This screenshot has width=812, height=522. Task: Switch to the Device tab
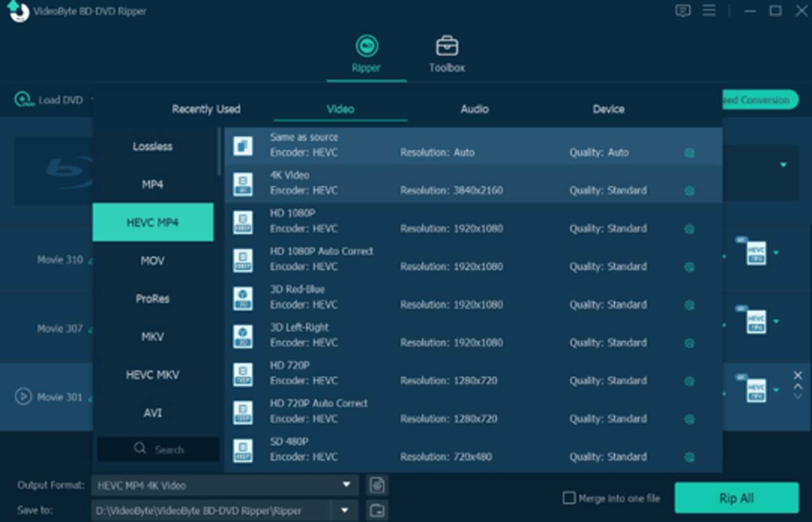608,109
